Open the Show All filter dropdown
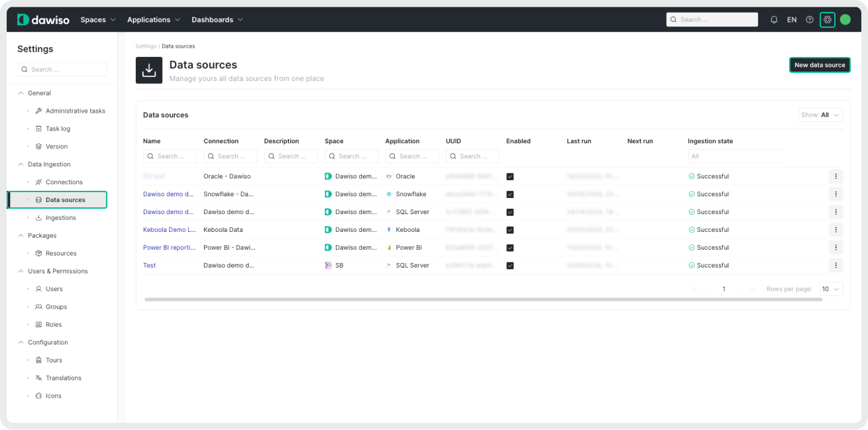Image resolution: width=868 pixels, height=430 pixels. tap(821, 115)
